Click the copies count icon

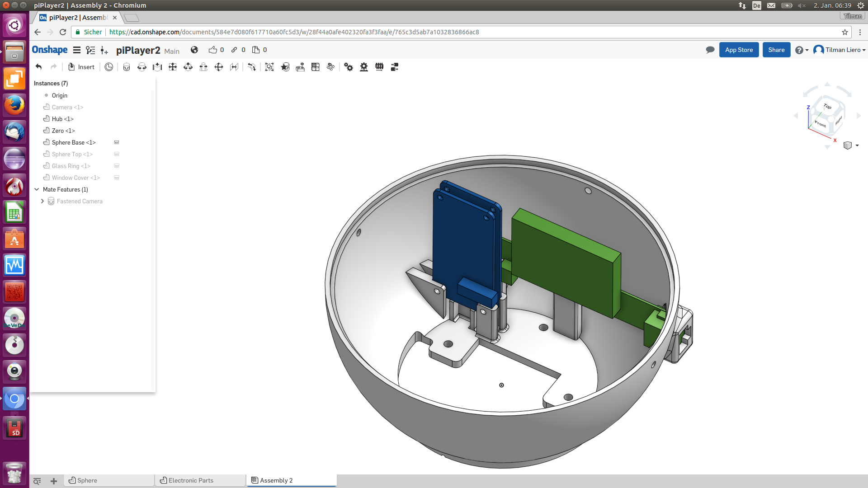pos(256,50)
